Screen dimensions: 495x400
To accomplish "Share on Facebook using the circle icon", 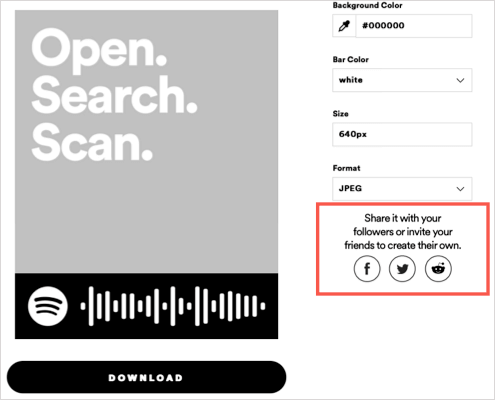I will tap(367, 269).
